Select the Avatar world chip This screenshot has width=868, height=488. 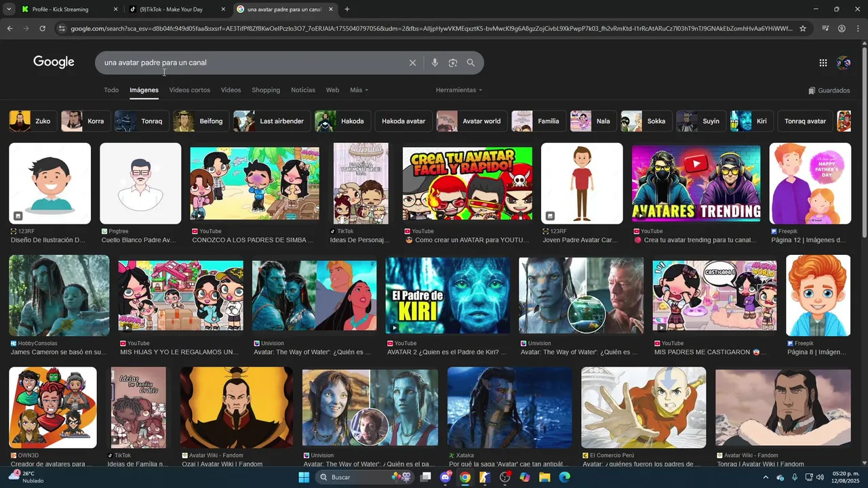pos(471,121)
